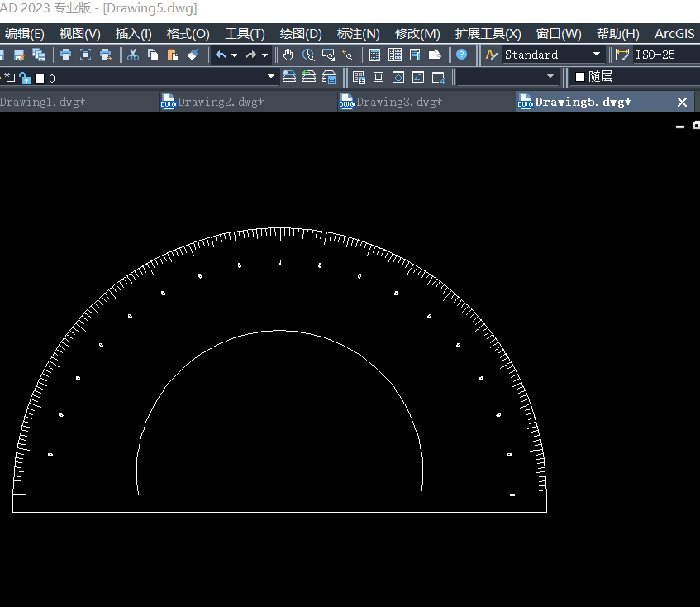Viewport: 700px width, 607px height.
Task: Open the Dimension Style manager icon
Action: click(621, 55)
